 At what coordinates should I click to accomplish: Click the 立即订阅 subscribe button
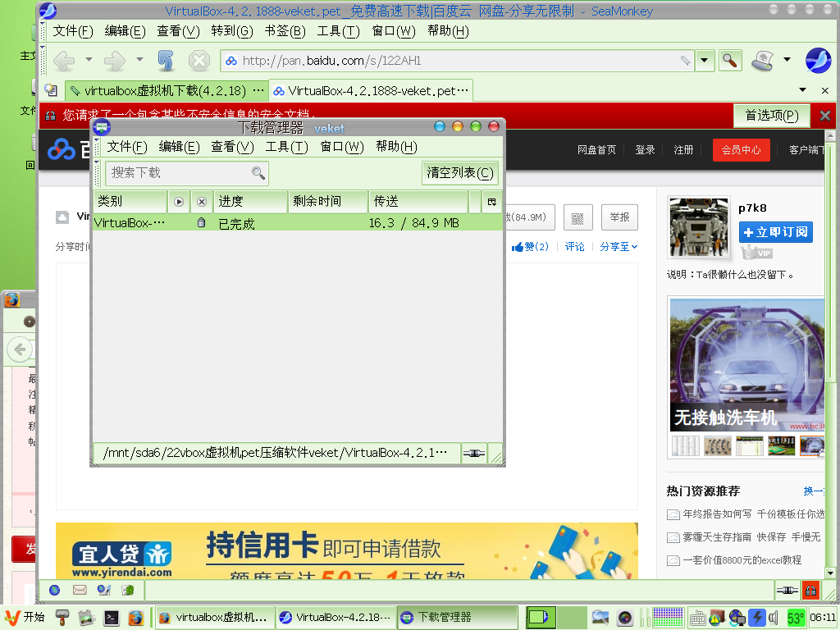coord(776,232)
